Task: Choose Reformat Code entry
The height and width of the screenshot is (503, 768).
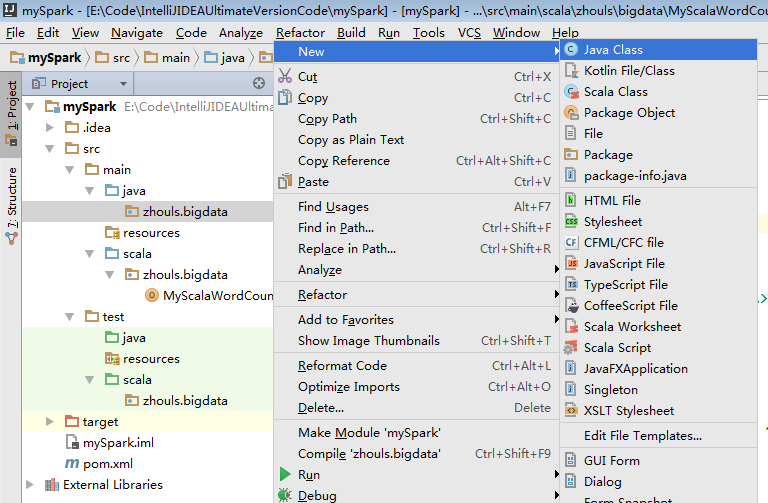Action: [416, 366]
